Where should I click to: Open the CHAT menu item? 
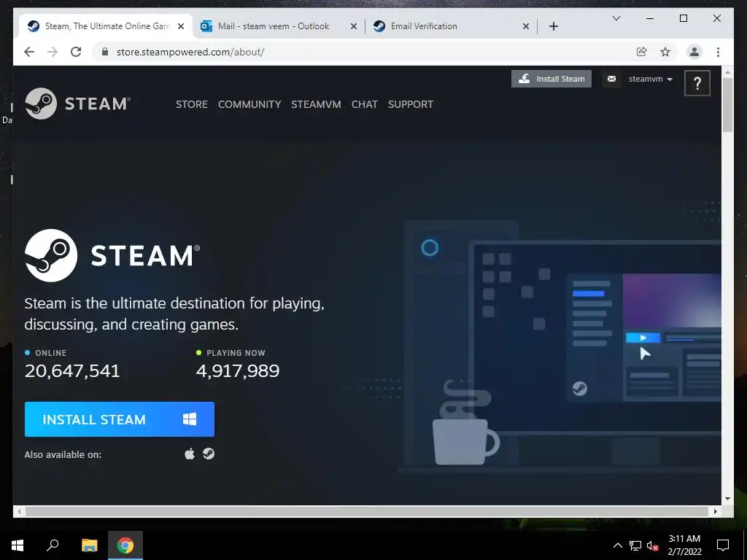coord(365,104)
